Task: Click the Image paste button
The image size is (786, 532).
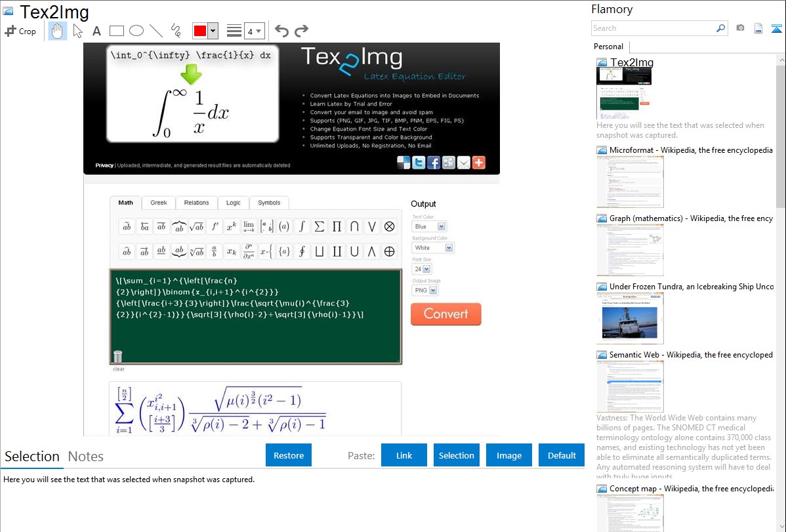Action: (x=509, y=455)
